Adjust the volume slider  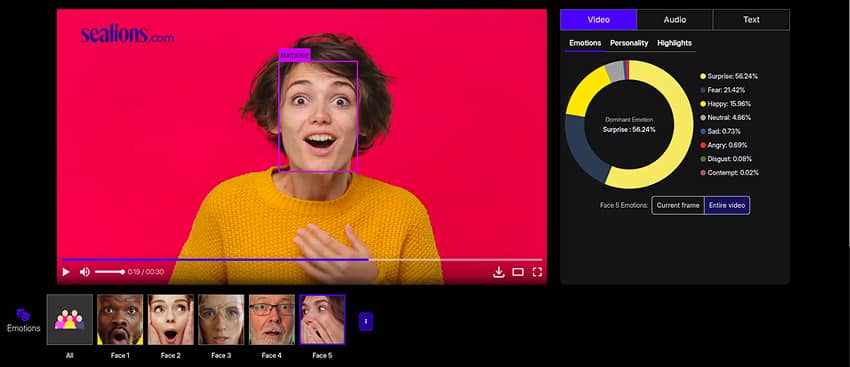(x=110, y=272)
